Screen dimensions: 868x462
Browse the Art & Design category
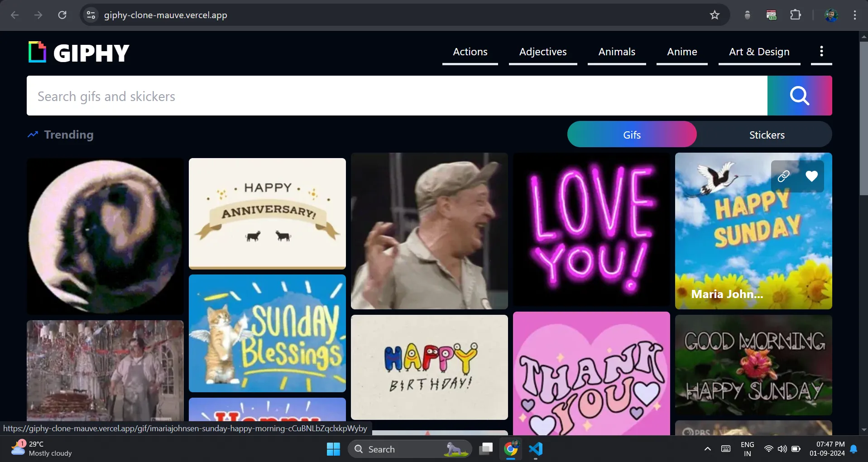click(x=759, y=52)
